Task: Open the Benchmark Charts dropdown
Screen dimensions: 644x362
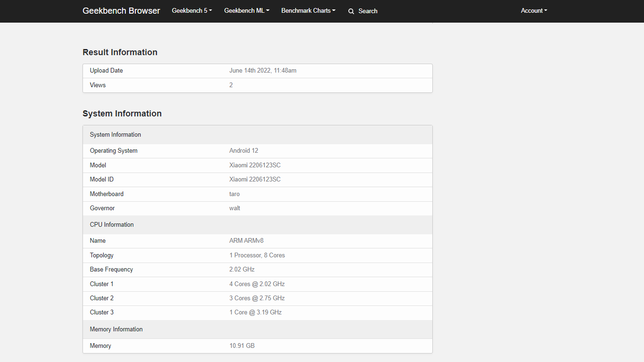Action: click(308, 11)
